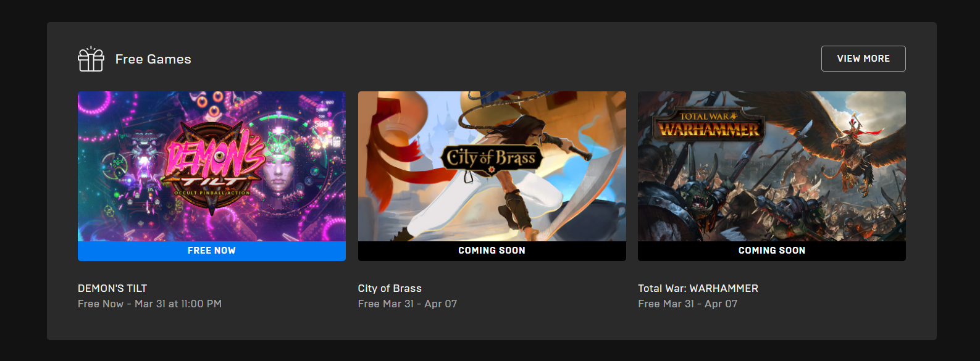Click the Free Now blue banner

(x=212, y=251)
